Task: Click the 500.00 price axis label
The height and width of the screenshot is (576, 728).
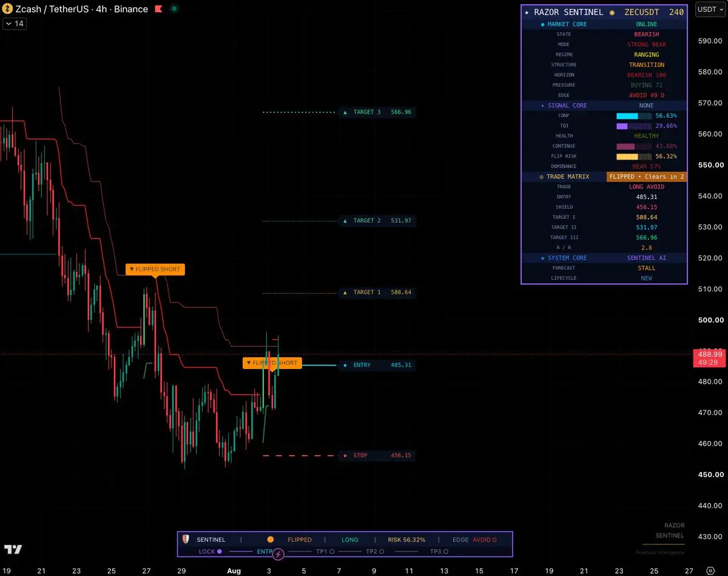Action: pyautogui.click(x=710, y=320)
